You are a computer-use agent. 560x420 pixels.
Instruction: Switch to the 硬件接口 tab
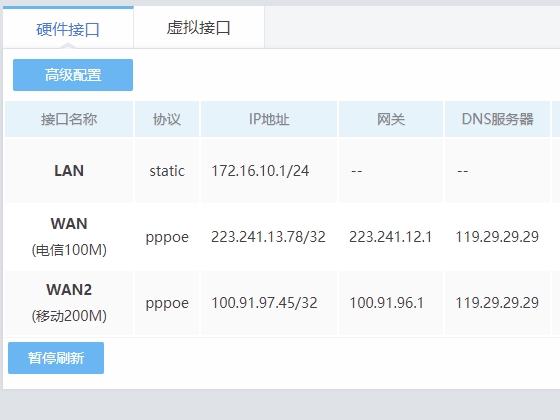point(68,28)
